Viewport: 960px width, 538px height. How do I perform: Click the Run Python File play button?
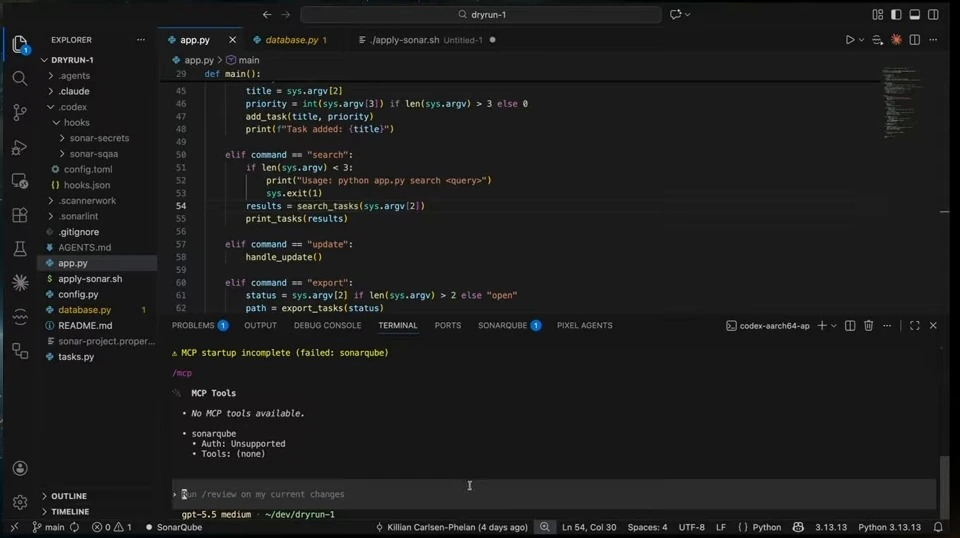point(850,40)
